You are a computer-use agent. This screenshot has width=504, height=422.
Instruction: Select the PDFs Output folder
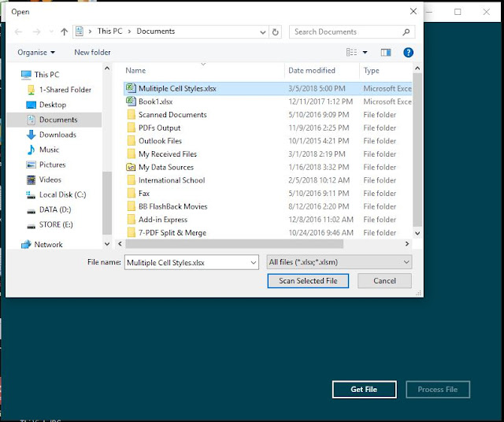pyautogui.click(x=159, y=128)
